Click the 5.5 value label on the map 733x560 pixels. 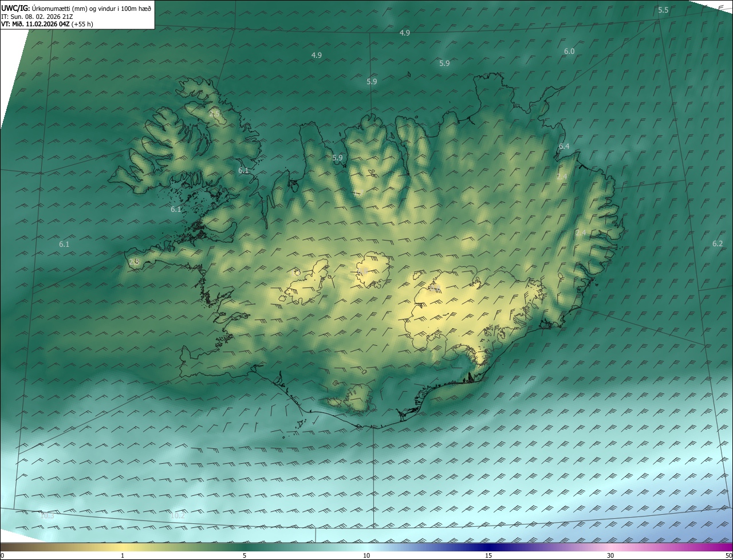click(663, 10)
